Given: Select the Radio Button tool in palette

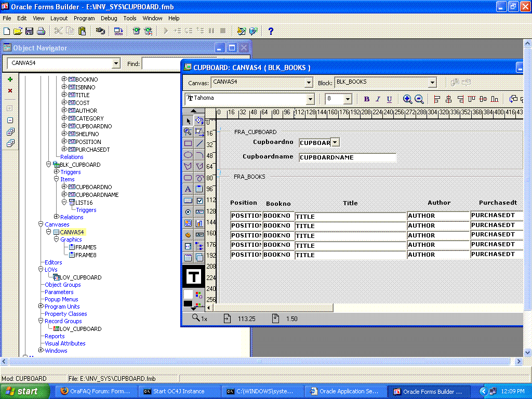Looking at the screenshot, I should [x=188, y=212].
